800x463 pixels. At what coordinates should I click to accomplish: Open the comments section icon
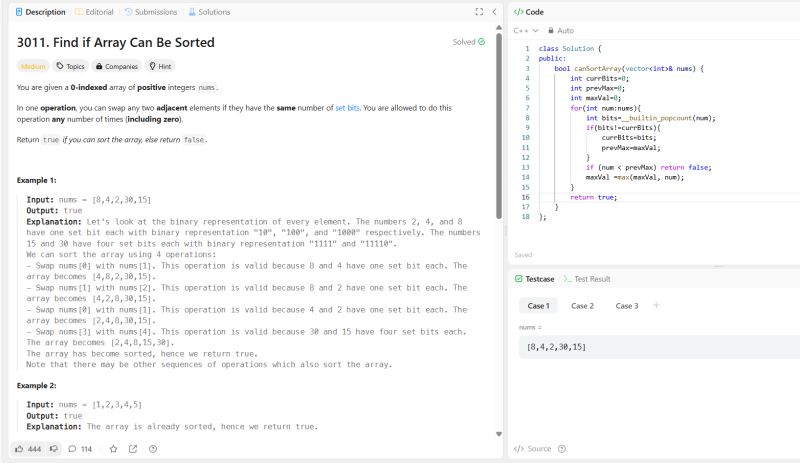[x=73, y=449]
